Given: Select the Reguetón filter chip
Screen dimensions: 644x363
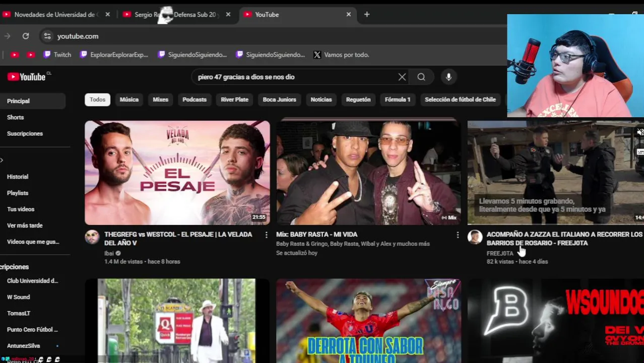Looking at the screenshot, I should pyautogui.click(x=358, y=100).
